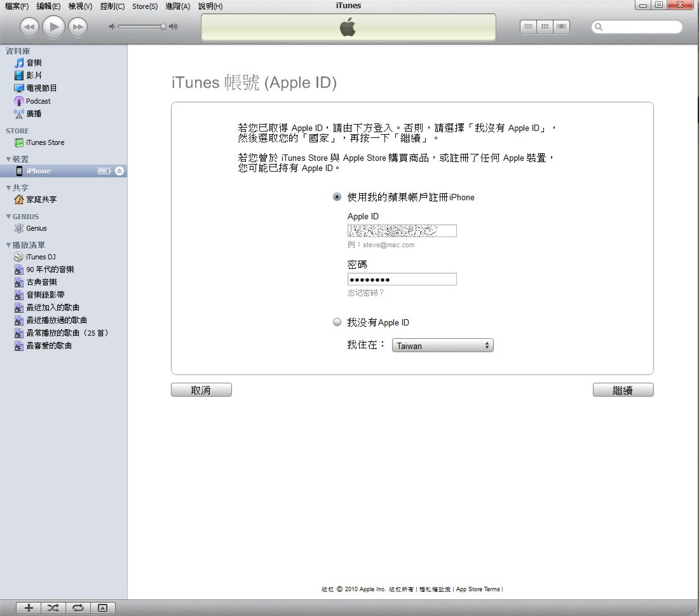This screenshot has height=616, width=699.
Task: Show artwork viewer button
Action: point(102,608)
